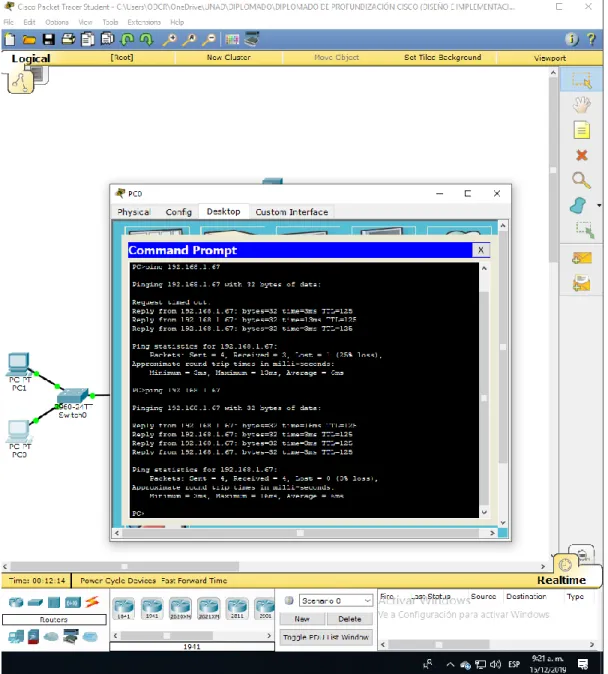Click inside the Command Prompt terminal
Screen dimensions: 608x674
coord(304,390)
